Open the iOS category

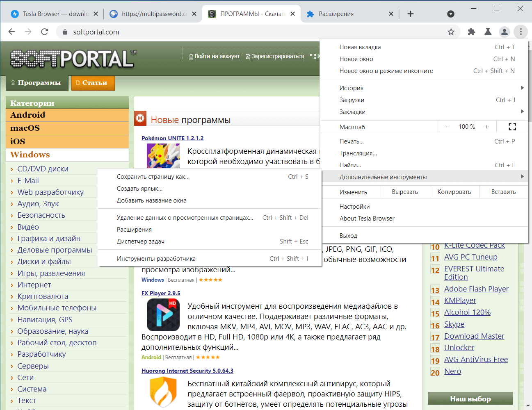coord(67,141)
